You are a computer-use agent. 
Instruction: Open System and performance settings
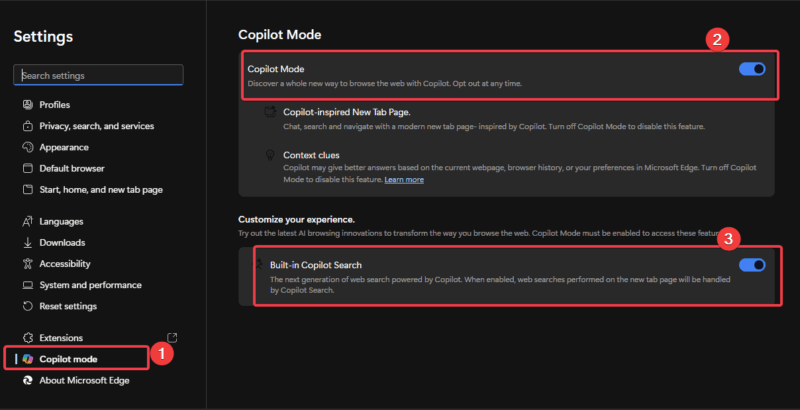[90, 285]
